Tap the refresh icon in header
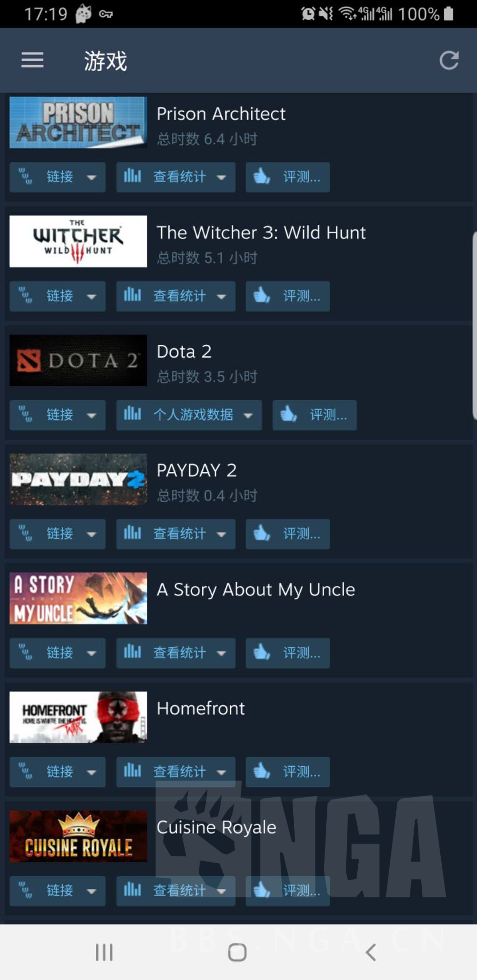The image size is (477, 980). tap(449, 60)
